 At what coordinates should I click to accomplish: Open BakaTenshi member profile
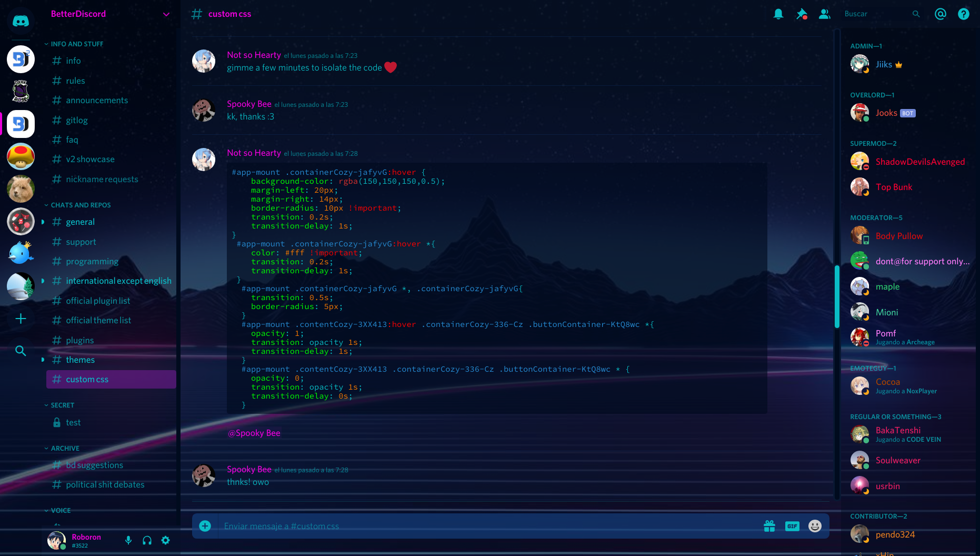pyautogui.click(x=909, y=434)
